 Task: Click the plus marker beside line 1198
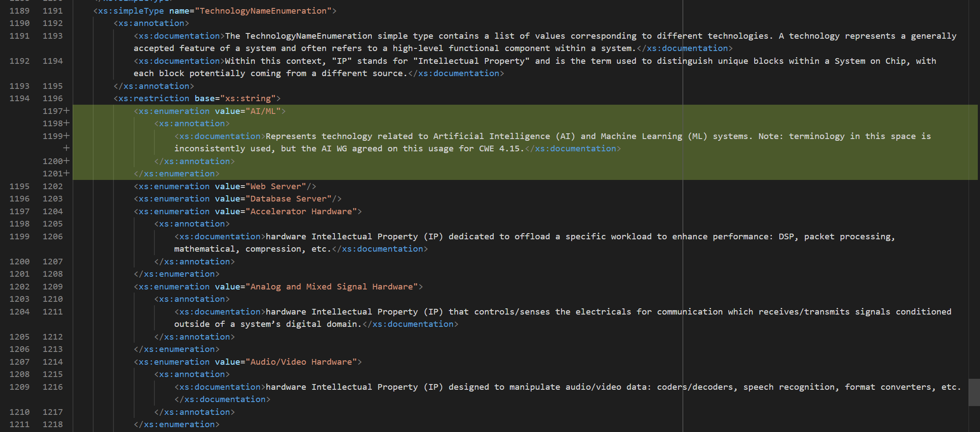point(66,123)
